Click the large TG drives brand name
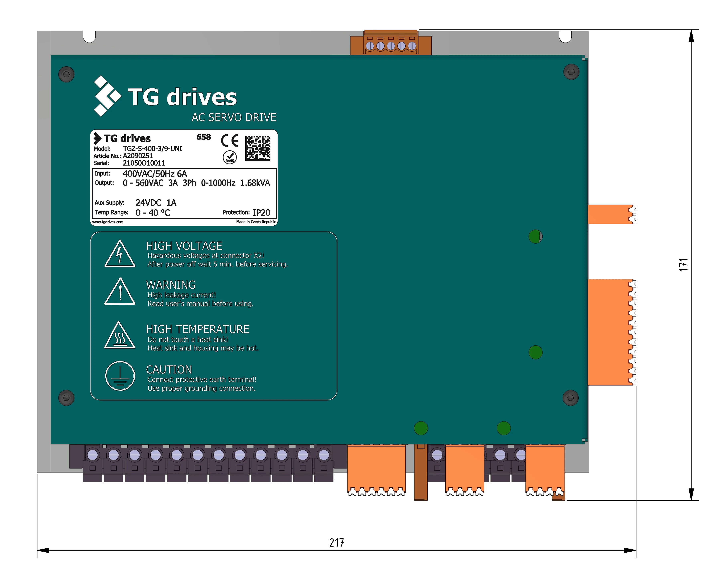 (182, 97)
